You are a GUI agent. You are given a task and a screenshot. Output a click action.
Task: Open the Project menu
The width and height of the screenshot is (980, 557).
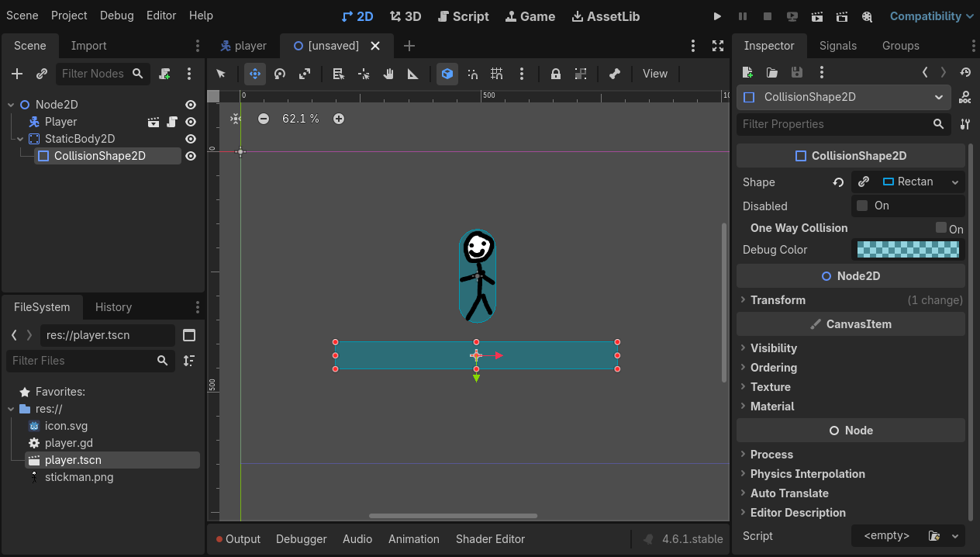pyautogui.click(x=69, y=16)
